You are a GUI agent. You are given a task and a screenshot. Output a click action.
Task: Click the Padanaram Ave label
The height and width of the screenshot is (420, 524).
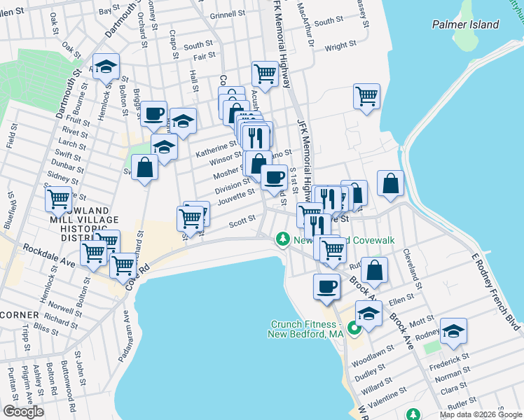point(123,336)
